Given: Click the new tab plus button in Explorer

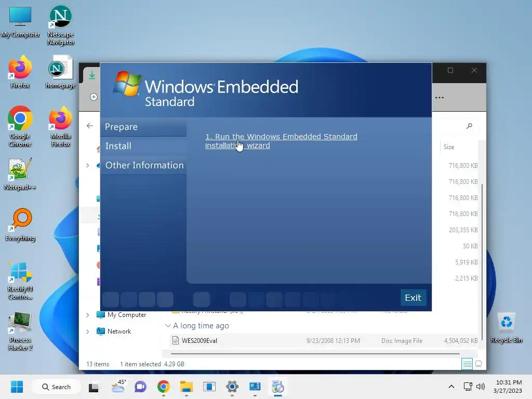Looking at the screenshot, I should point(94,97).
